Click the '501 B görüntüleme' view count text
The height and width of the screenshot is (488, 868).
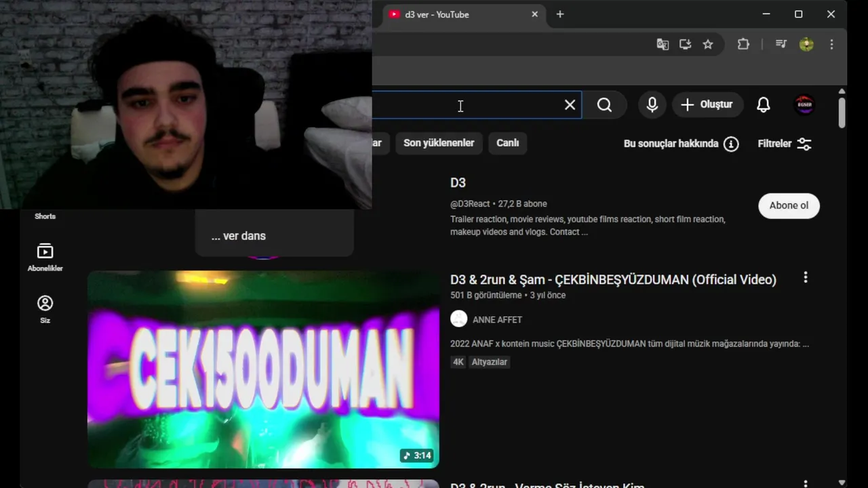click(486, 296)
